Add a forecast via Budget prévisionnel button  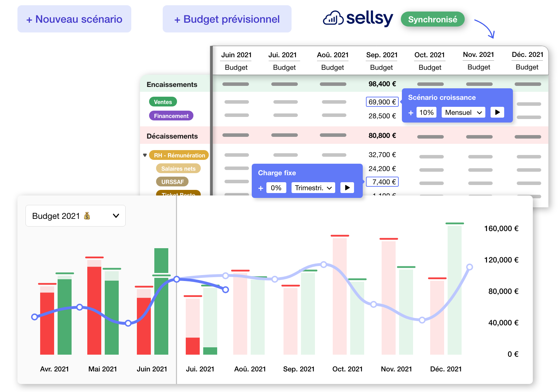(227, 19)
